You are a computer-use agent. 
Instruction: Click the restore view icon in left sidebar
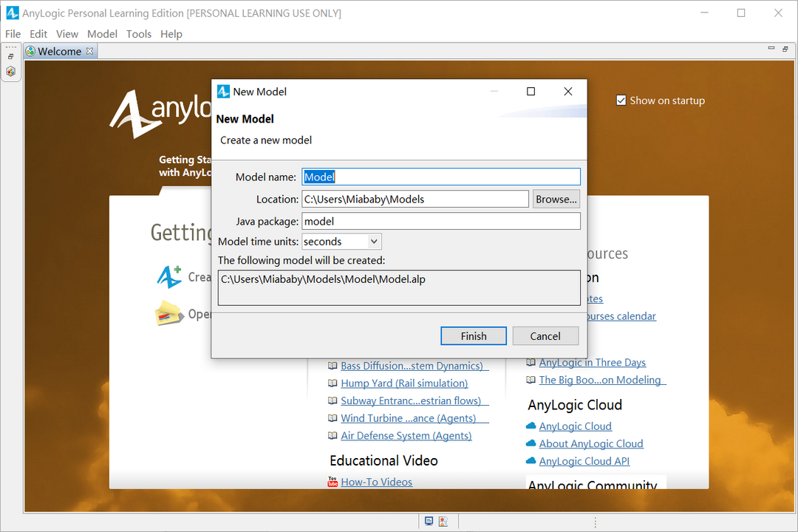(10, 55)
